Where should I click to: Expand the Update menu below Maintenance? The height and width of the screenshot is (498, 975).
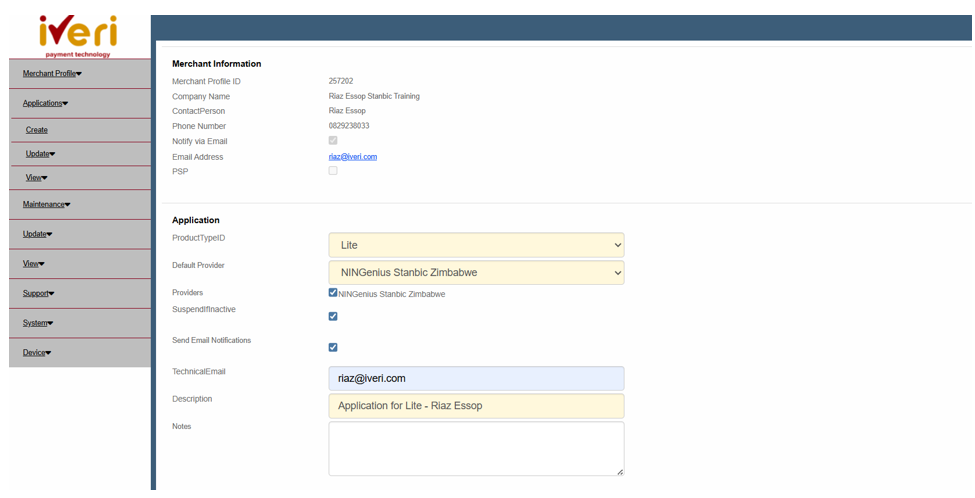(x=37, y=234)
